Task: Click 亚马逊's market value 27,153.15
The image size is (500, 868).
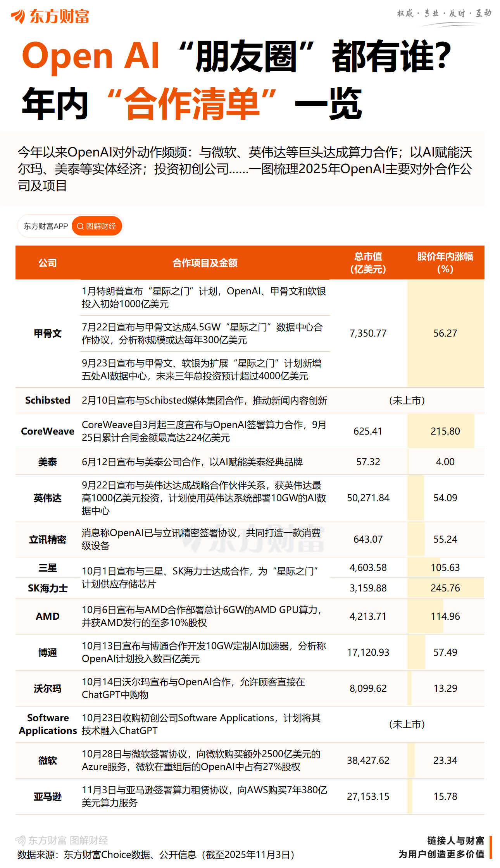Action: tap(368, 796)
